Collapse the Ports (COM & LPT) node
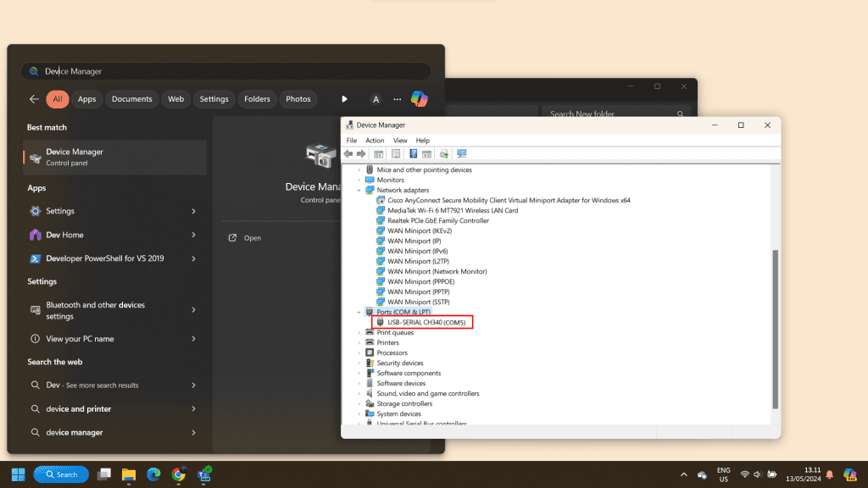Viewport: 868px width, 488px height. [x=359, y=313]
